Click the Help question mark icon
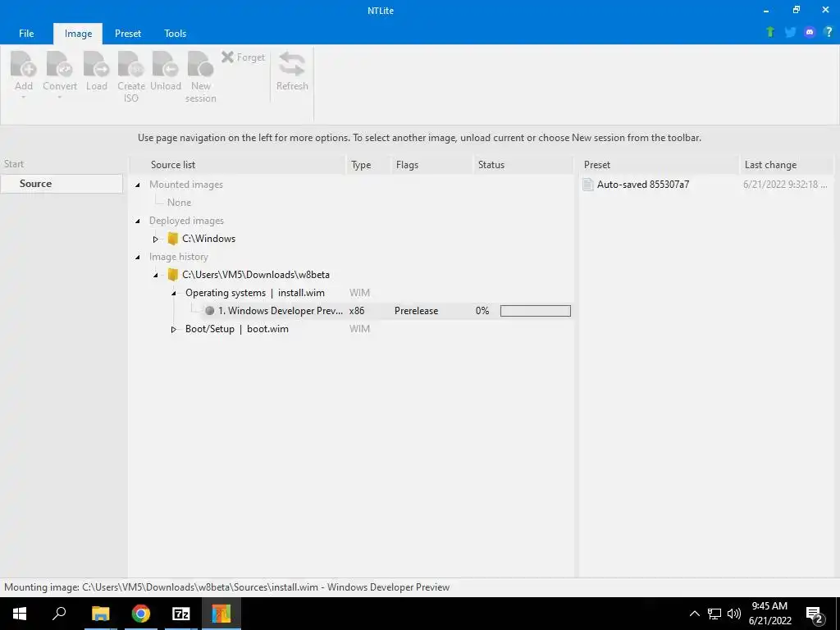840x630 pixels. pos(829,32)
